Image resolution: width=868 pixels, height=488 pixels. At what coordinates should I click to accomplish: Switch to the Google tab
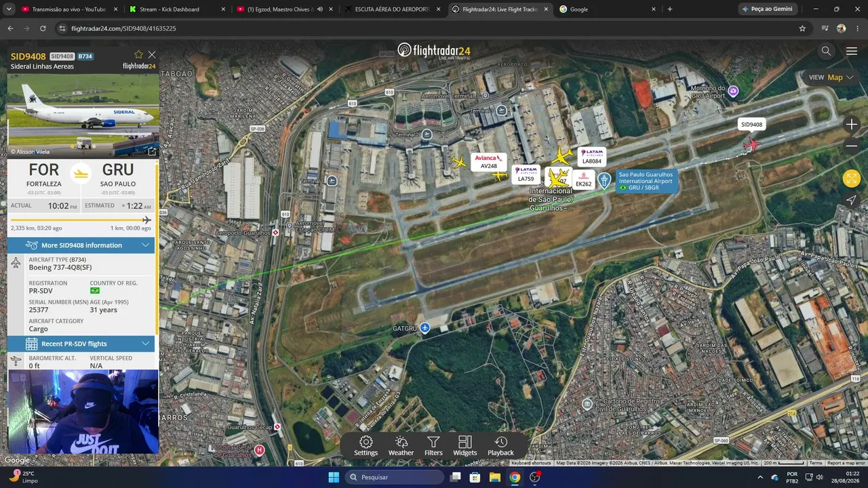(607, 9)
